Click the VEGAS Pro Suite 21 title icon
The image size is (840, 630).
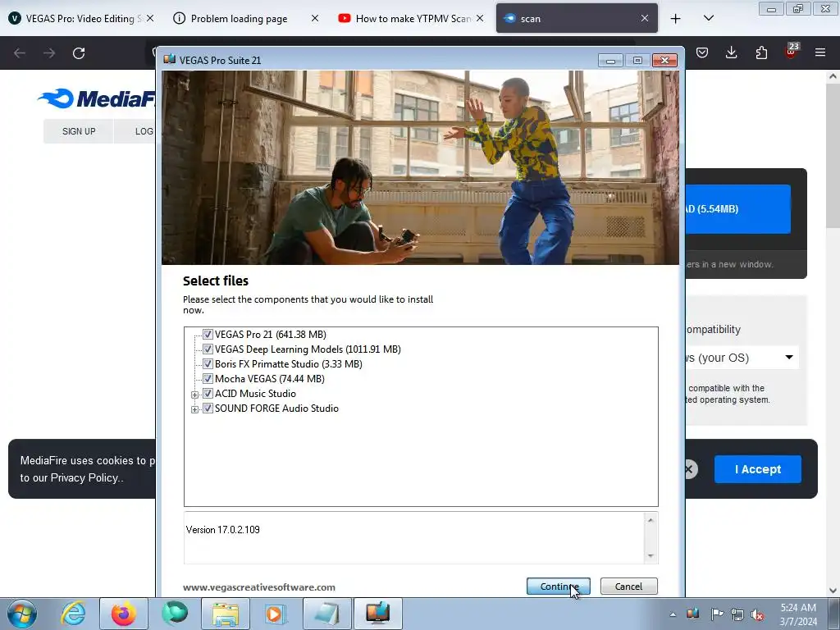(169, 59)
